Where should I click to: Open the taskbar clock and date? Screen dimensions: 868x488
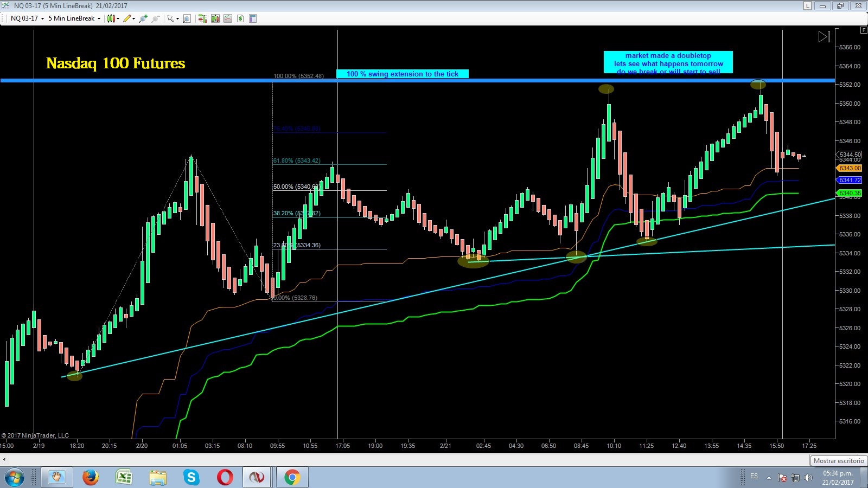click(838, 478)
